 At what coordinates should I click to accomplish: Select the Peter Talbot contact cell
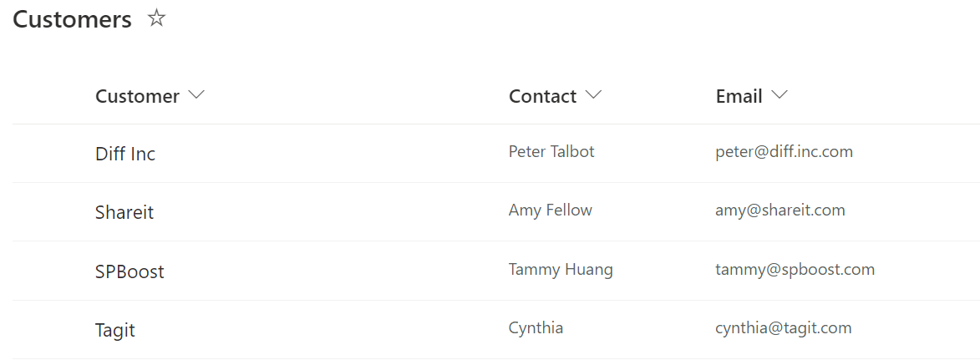(551, 151)
